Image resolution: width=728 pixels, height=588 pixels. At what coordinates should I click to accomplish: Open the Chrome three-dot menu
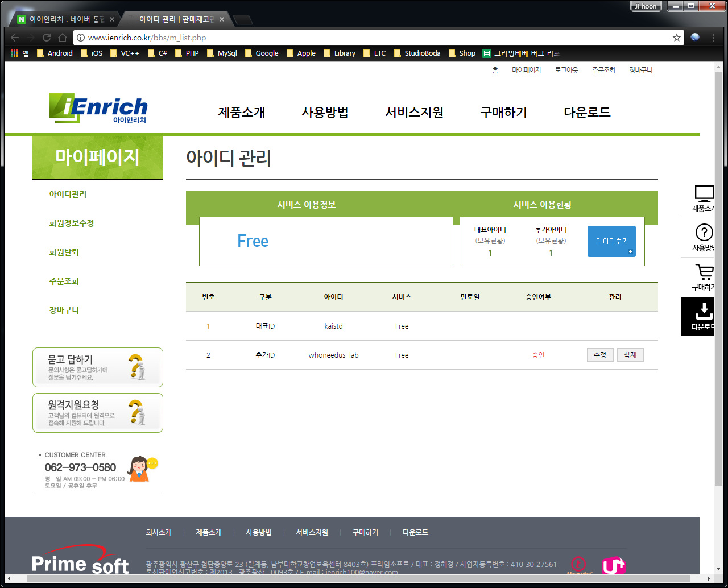coord(713,38)
